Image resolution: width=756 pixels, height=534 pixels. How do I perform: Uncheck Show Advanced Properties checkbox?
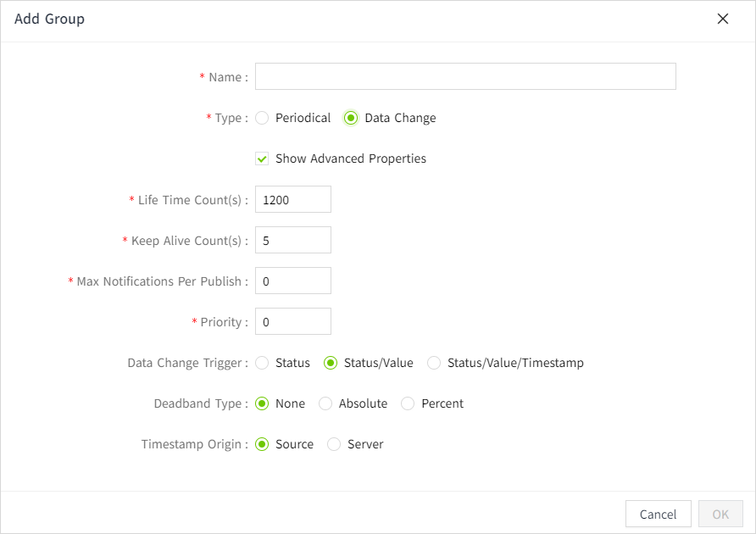click(x=262, y=159)
